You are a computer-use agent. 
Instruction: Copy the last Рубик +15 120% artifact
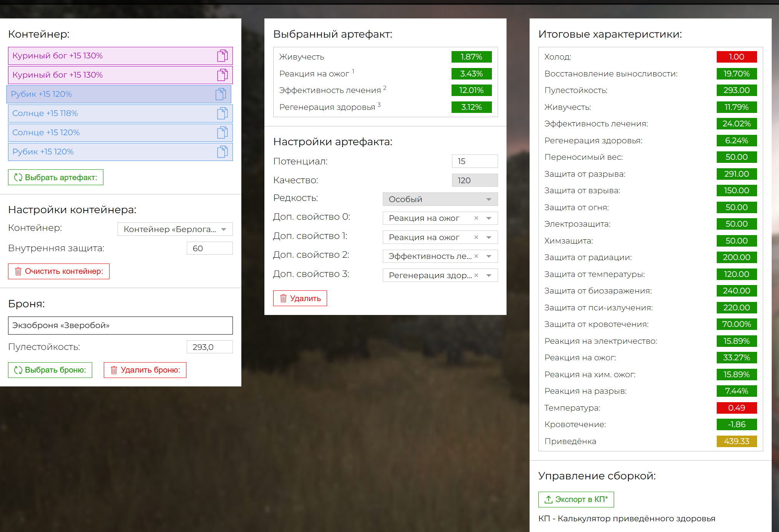click(223, 152)
